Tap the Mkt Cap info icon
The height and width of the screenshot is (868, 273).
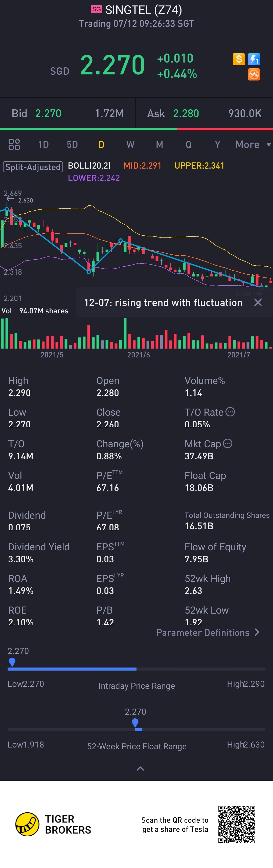[x=227, y=443]
